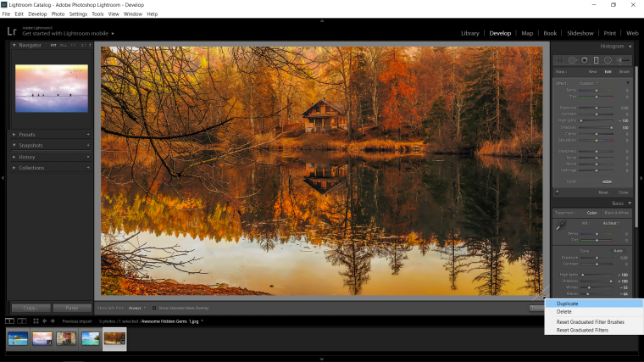Click Auto tone button
The image size is (644, 362).
[x=618, y=251]
